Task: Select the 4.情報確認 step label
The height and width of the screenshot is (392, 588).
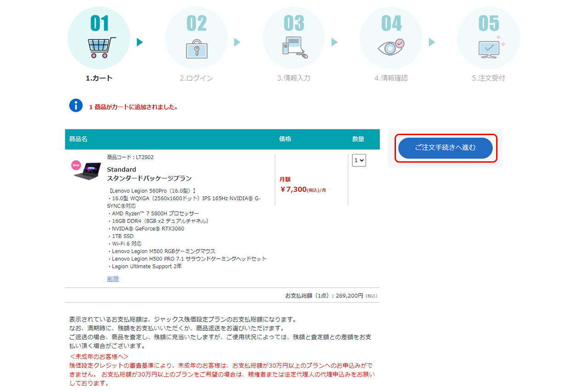Action: tap(391, 78)
